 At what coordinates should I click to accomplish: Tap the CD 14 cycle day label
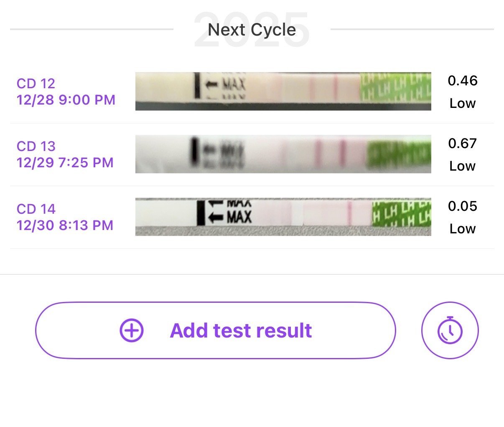[x=36, y=209]
